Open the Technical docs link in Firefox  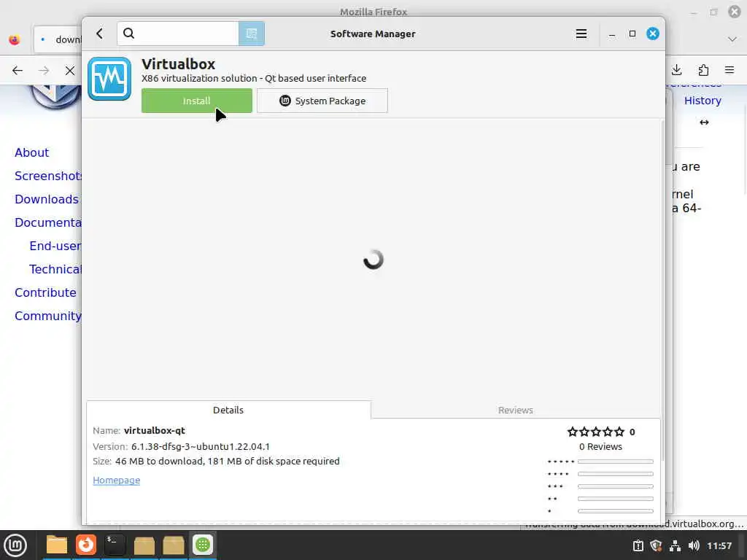(55, 270)
